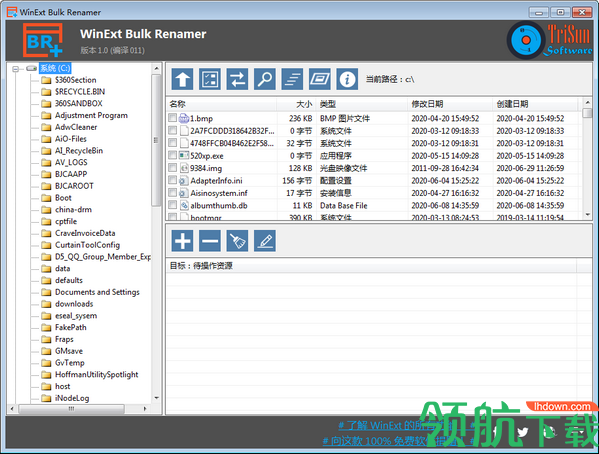
Task: Click the 9384.img file icon
Action: pyautogui.click(x=184, y=168)
